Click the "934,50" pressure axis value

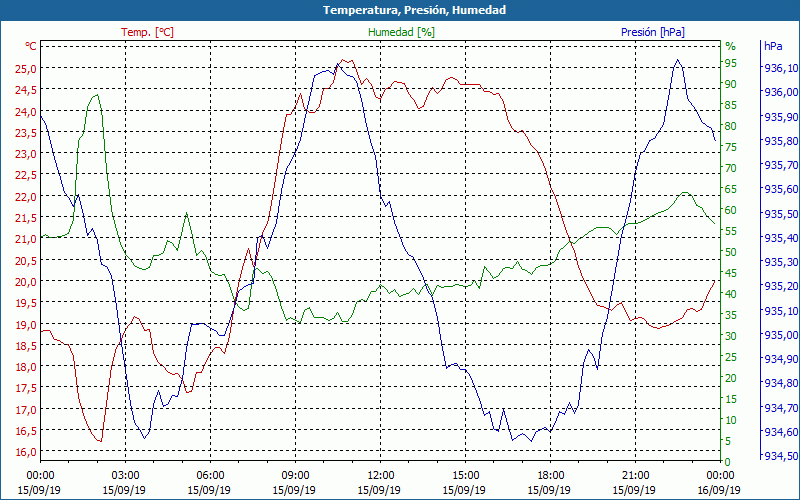[781, 456]
